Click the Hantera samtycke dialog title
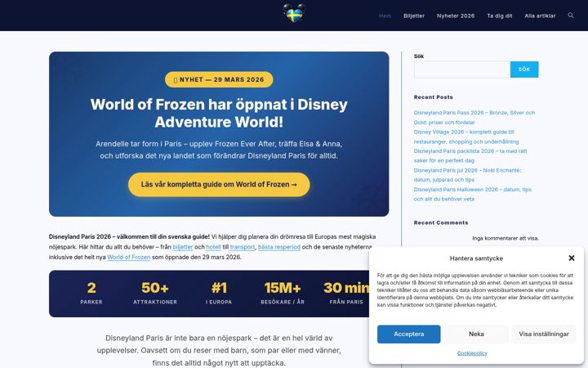The image size is (588, 368). tap(476, 258)
